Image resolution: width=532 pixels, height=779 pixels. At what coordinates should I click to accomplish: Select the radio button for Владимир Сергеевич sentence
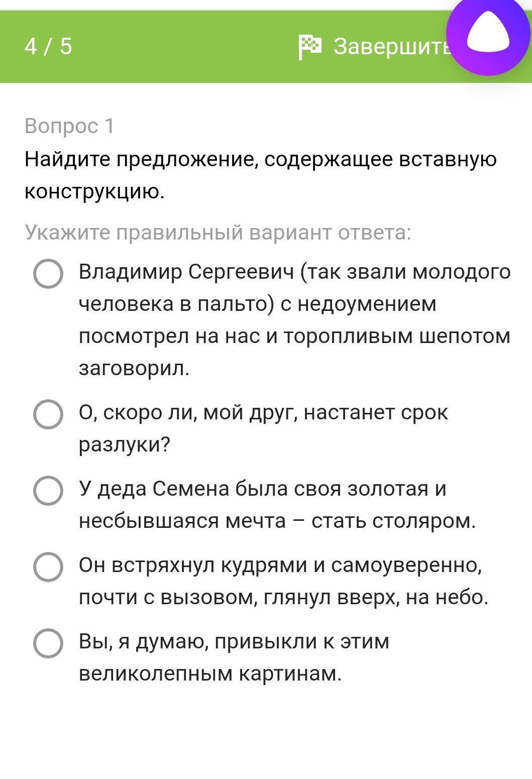pos(48,274)
